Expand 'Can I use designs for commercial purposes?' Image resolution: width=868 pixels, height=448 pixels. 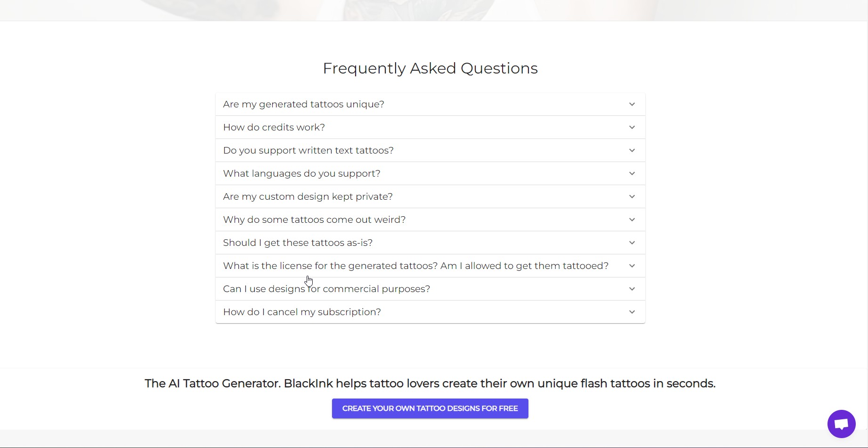(x=327, y=289)
